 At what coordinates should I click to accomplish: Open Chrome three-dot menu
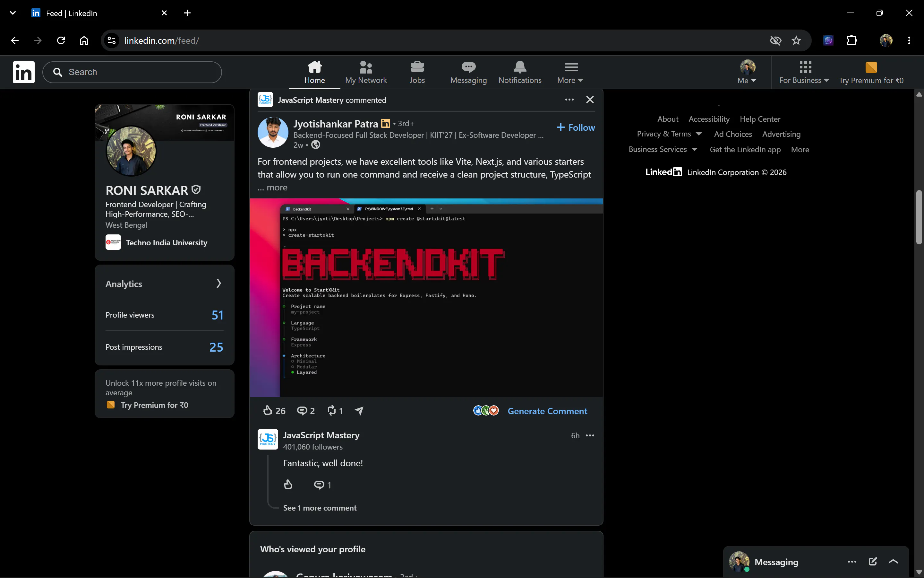[x=909, y=40]
